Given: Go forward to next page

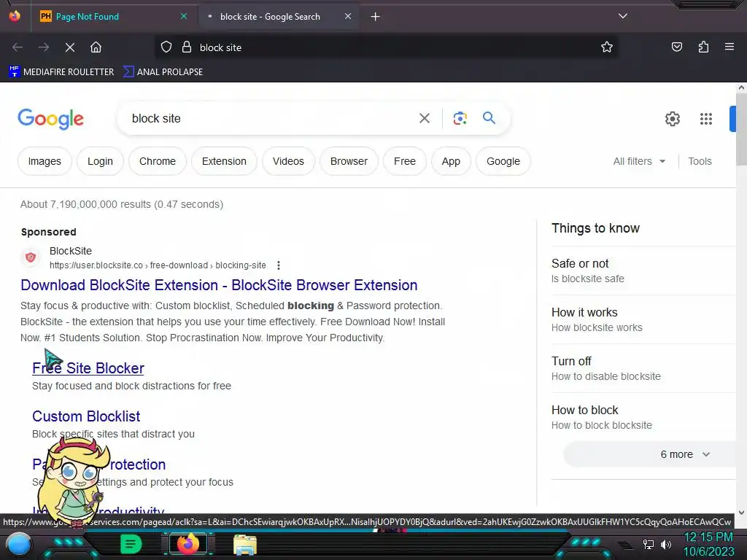Looking at the screenshot, I should pyautogui.click(x=44, y=47).
